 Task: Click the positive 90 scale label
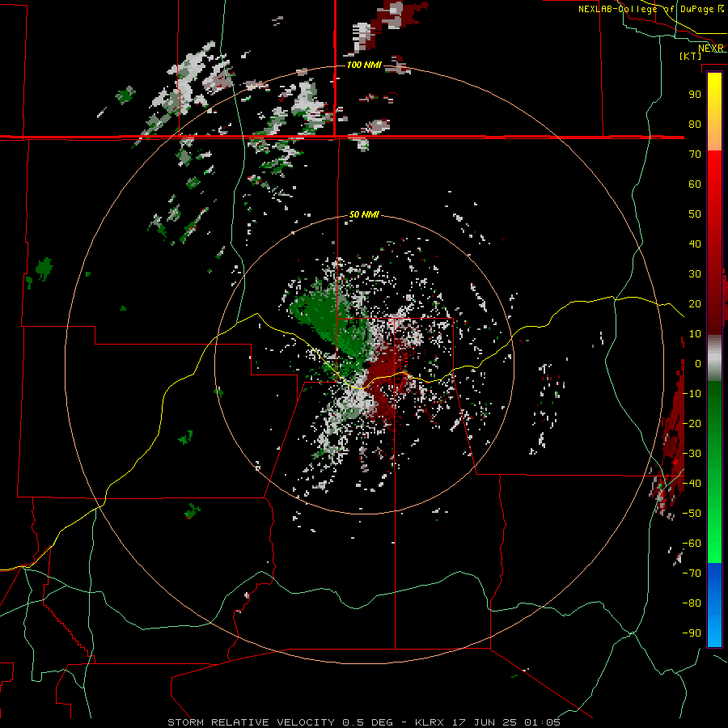695,95
